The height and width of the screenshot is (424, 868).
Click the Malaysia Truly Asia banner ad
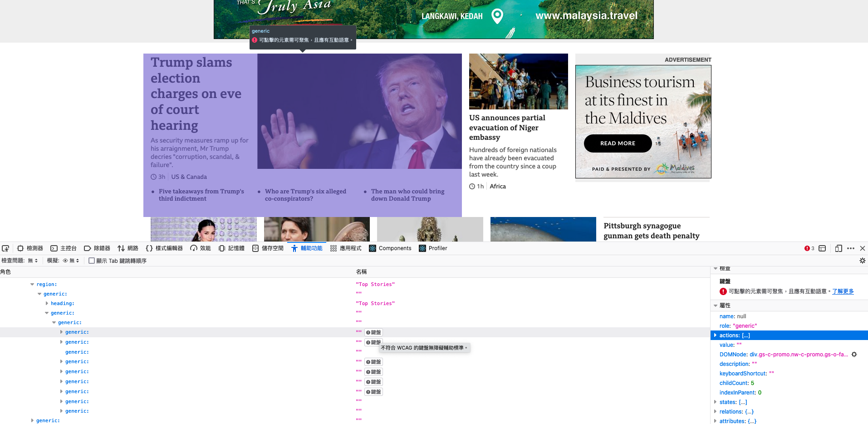pos(434,19)
